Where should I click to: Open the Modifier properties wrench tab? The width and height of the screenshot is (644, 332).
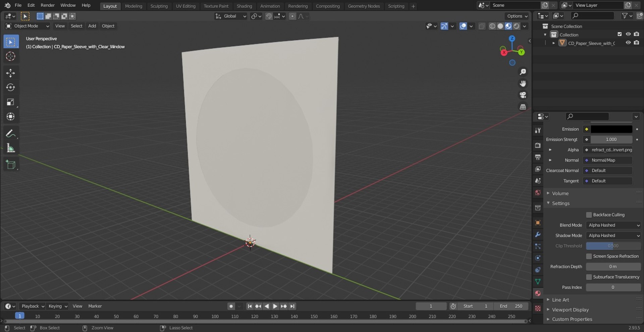[538, 235]
